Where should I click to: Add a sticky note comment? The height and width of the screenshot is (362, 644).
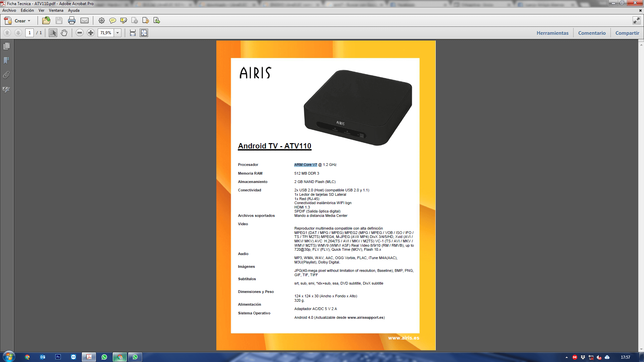[x=113, y=21]
